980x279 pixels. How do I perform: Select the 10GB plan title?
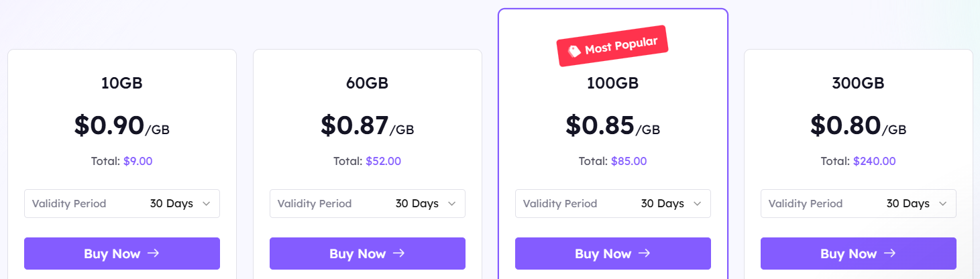pos(122,83)
